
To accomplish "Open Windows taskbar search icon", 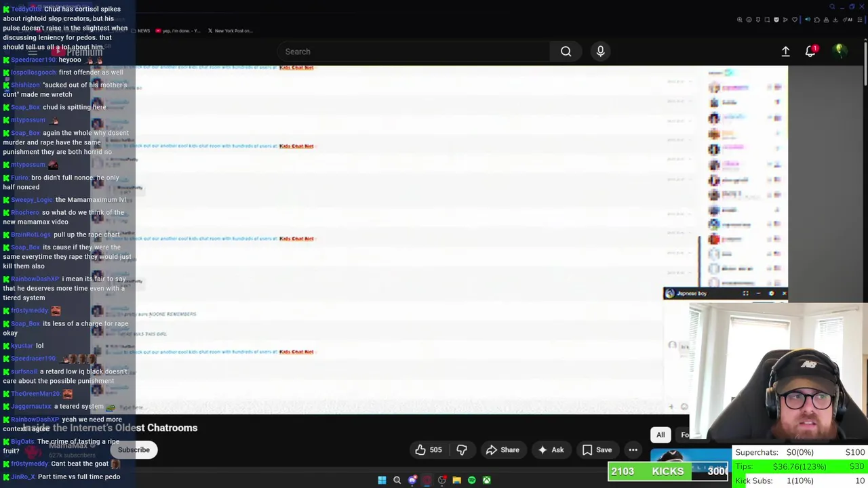I will pyautogui.click(x=397, y=480).
